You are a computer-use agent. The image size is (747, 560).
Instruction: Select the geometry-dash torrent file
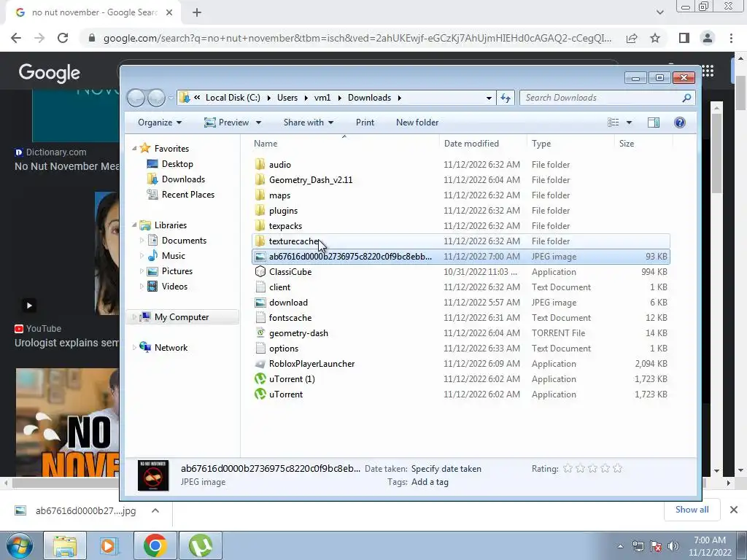(x=298, y=333)
